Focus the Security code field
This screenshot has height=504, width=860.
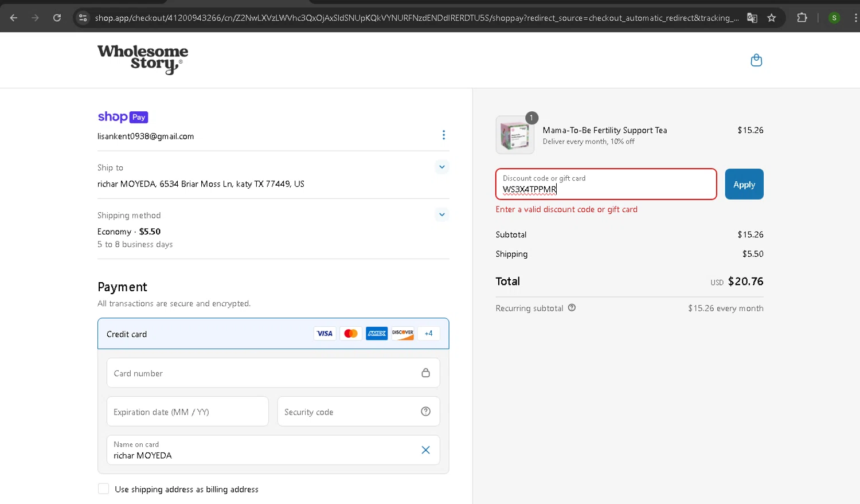358,411
